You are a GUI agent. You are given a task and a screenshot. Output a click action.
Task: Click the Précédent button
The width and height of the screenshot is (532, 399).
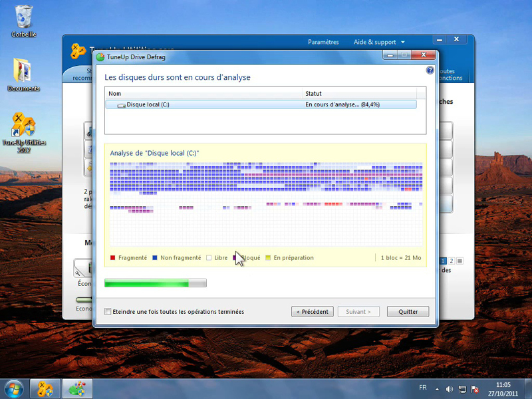tap(312, 311)
